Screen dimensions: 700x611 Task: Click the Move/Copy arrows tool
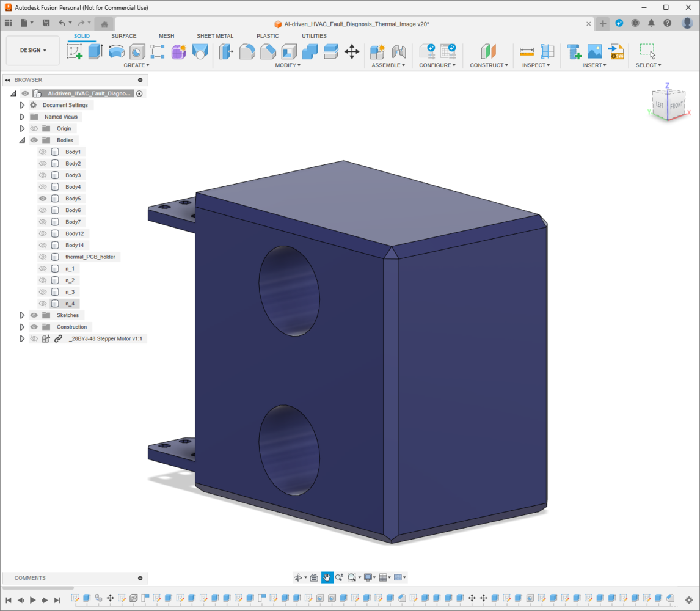point(352,52)
